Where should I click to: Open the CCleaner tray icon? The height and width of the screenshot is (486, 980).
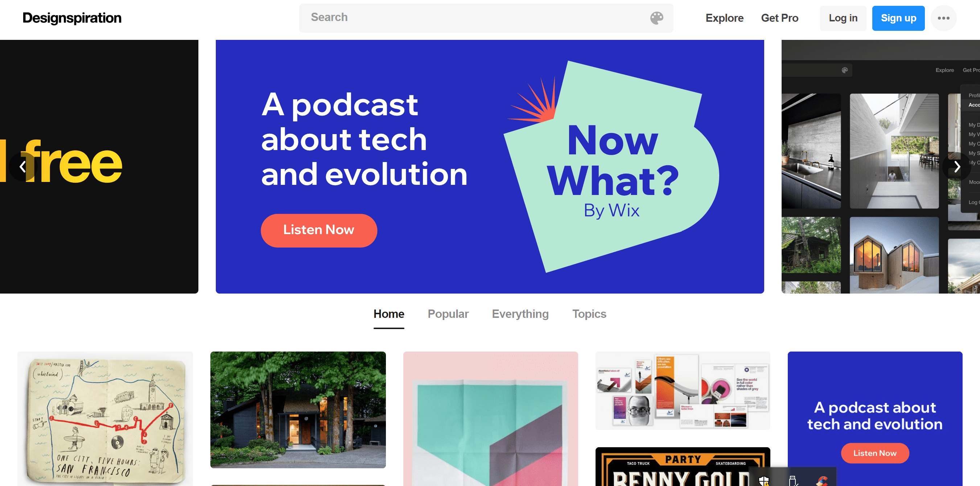(822, 481)
